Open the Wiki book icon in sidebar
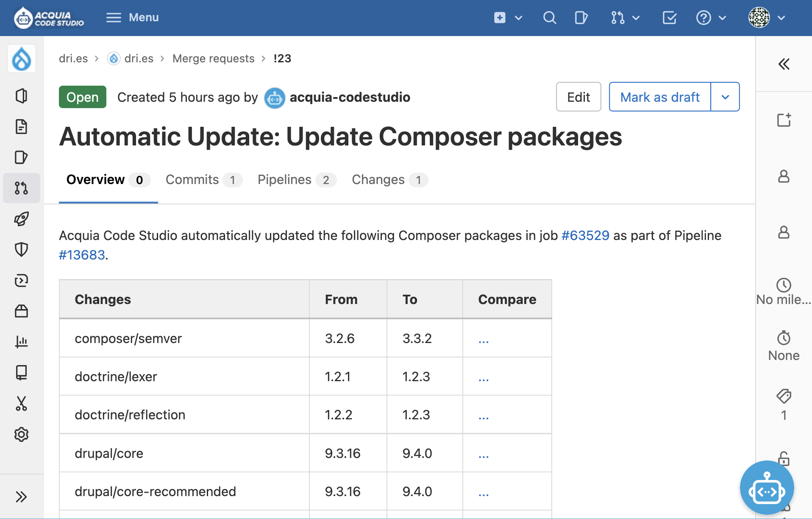812x519 pixels. coord(21,373)
